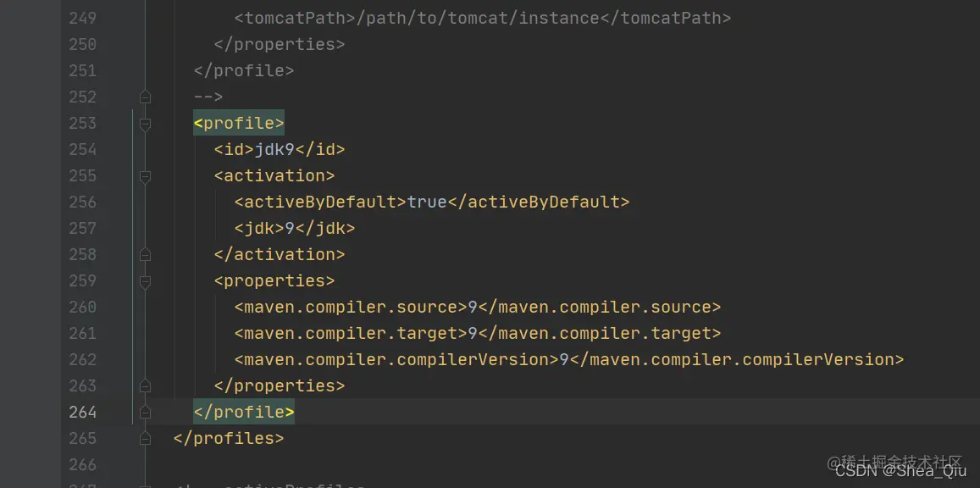Click the </profile> fold end marker on line 264

pos(145,413)
